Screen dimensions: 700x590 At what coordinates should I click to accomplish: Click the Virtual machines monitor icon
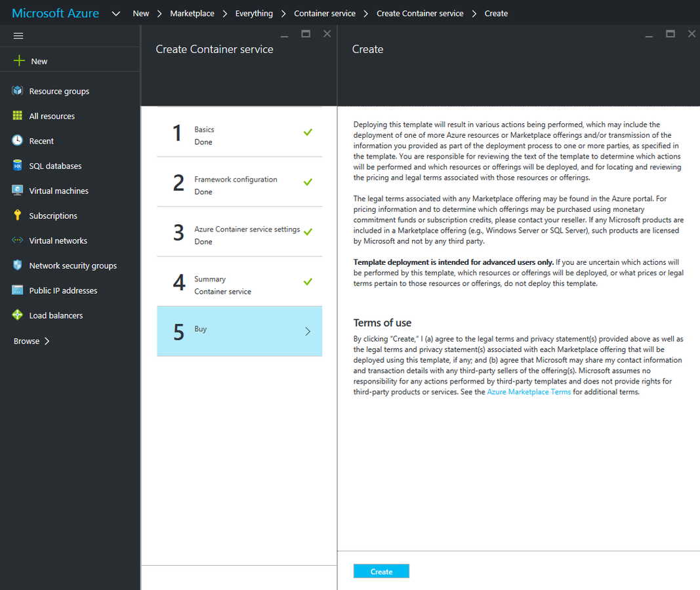tap(18, 190)
